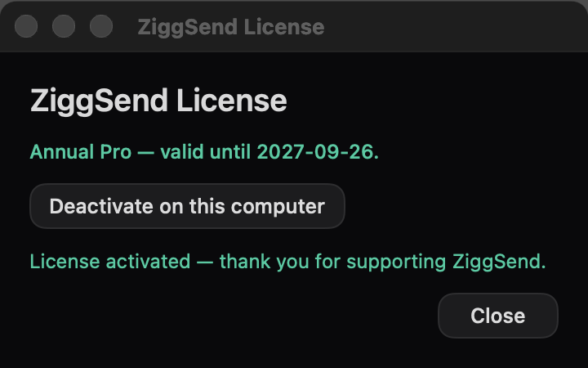Viewport: 588px width, 368px height.
Task: Click the word Pro in license status
Action: coord(115,152)
